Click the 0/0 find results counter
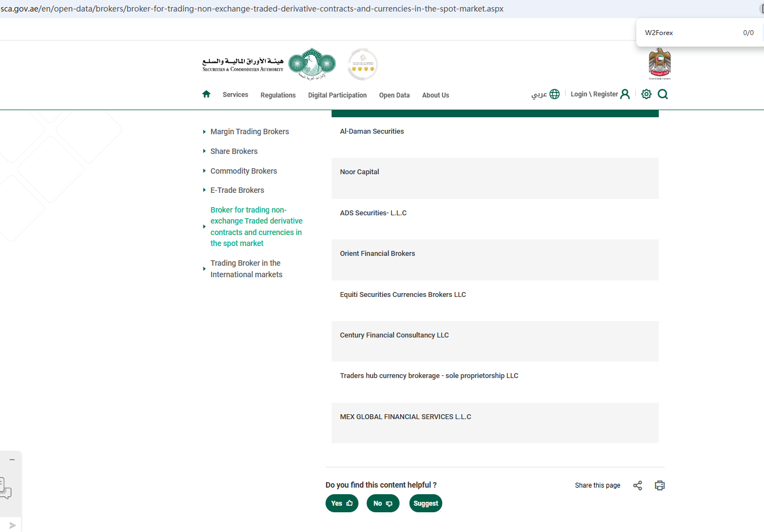This screenshot has width=764, height=532. [x=748, y=33]
